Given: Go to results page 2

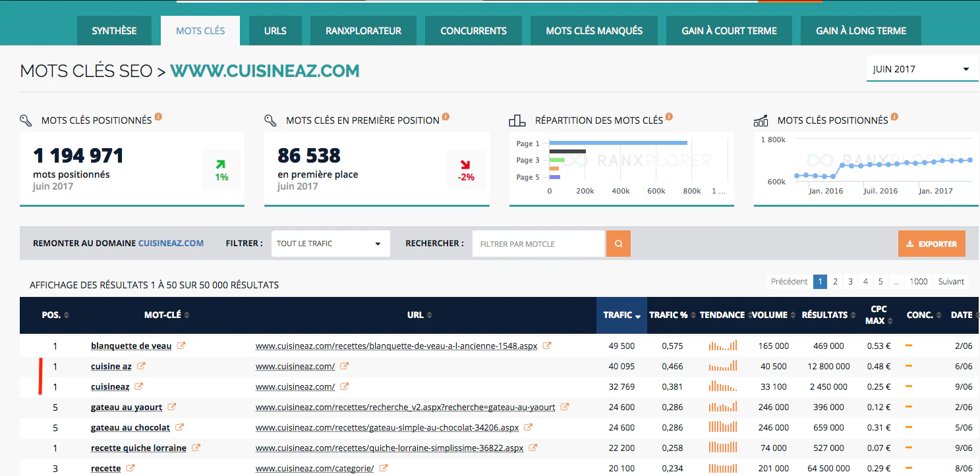Looking at the screenshot, I should click(x=835, y=282).
